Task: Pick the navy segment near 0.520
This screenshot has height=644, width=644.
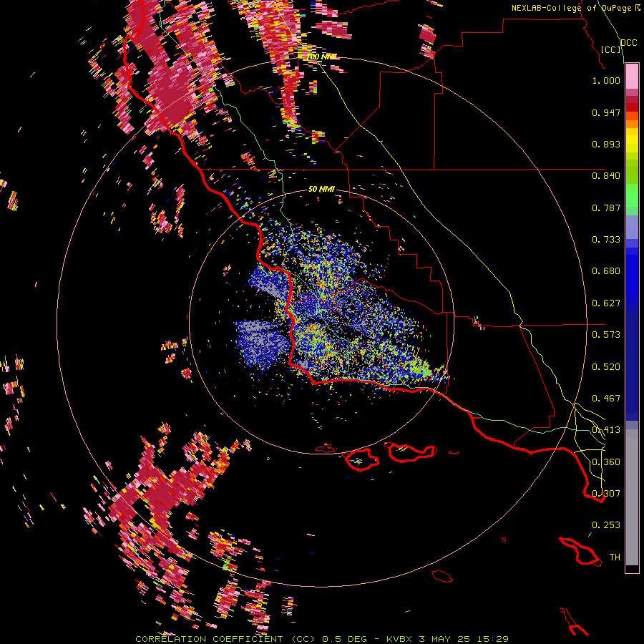Action: pyautogui.click(x=632, y=366)
